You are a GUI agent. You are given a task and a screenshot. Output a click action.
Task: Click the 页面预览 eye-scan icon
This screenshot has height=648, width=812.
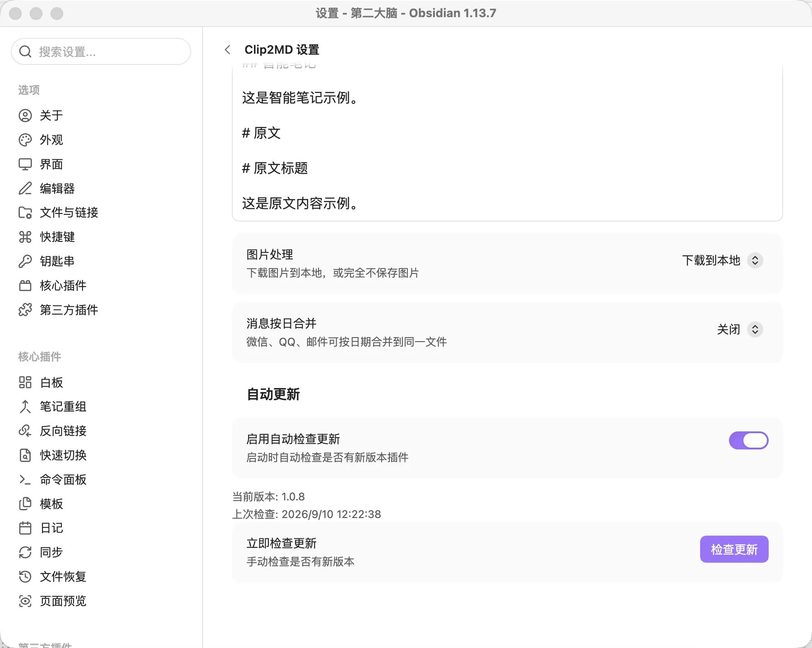coord(25,601)
